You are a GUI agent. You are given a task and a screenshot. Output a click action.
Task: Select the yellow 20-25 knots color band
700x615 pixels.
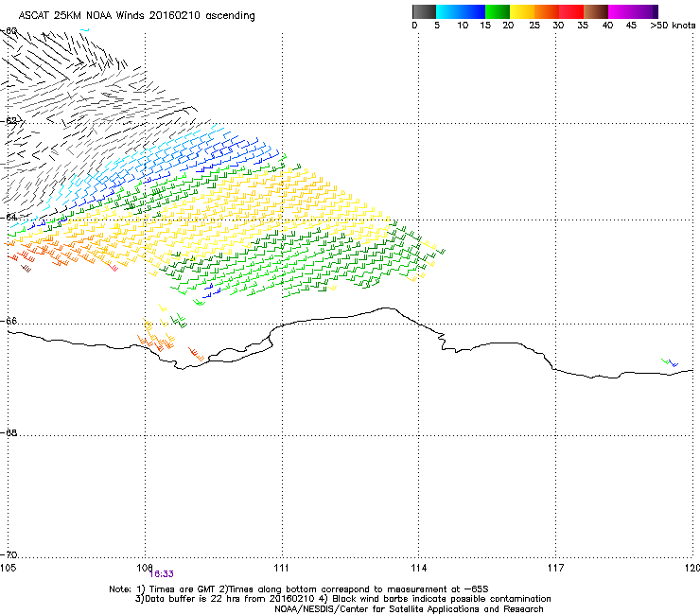pyautogui.click(x=522, y=11)
